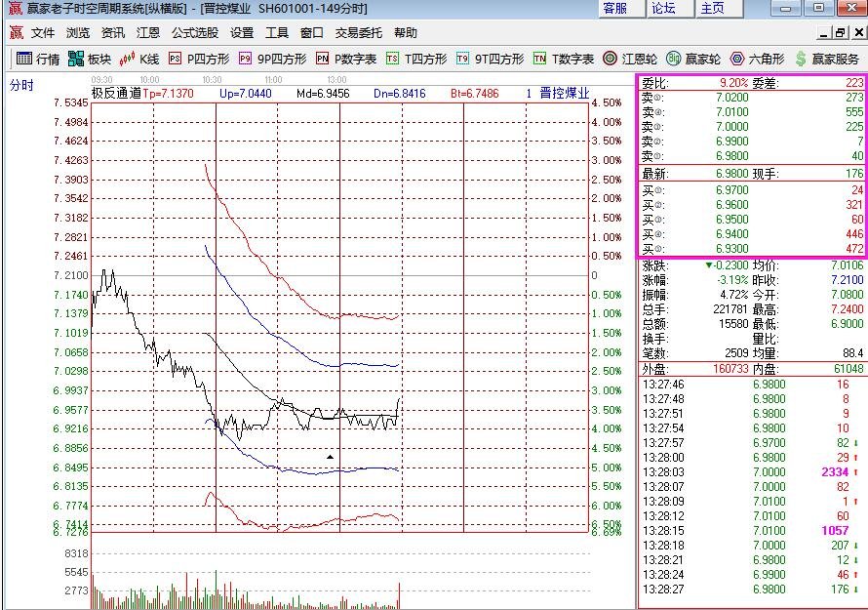Click the 极反通道 indicator label

pyautogui.click(x=116, y=93)
